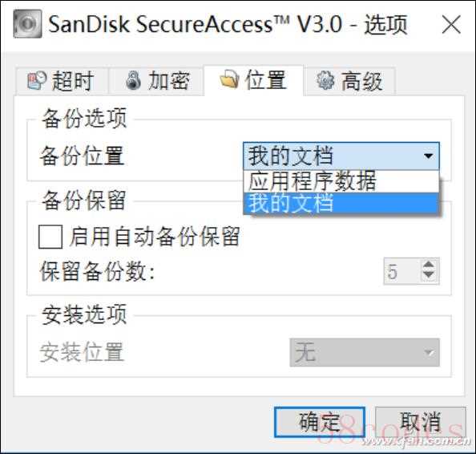Choose 我的文档 highlighted list option

click(341, 203)
